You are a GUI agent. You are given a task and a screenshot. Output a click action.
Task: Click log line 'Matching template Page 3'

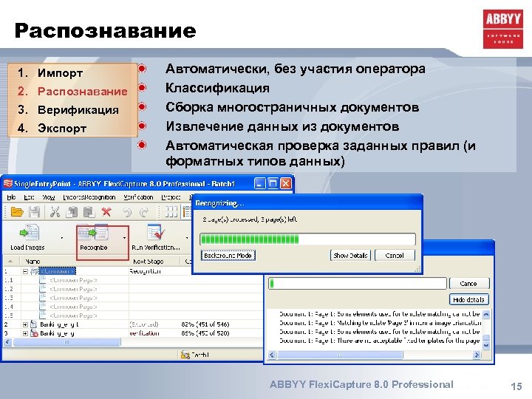click(x=380, y=323)
